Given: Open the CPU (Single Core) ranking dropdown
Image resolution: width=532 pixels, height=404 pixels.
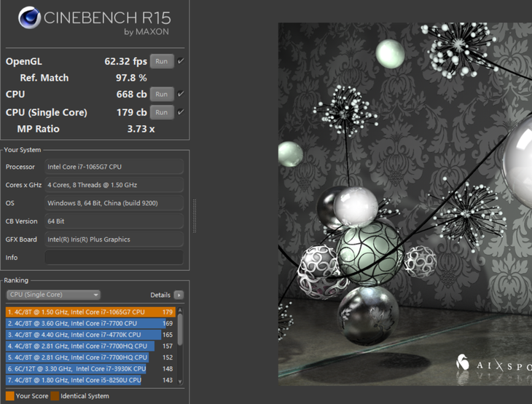Looking at the screenshot, I should pyautogui.click(x=53, y=295).
